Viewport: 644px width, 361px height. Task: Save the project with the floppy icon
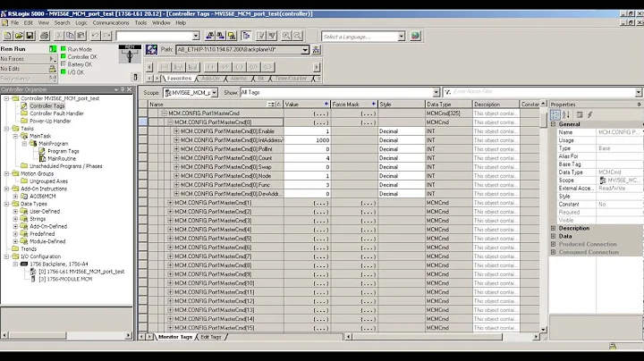(30, 36)
